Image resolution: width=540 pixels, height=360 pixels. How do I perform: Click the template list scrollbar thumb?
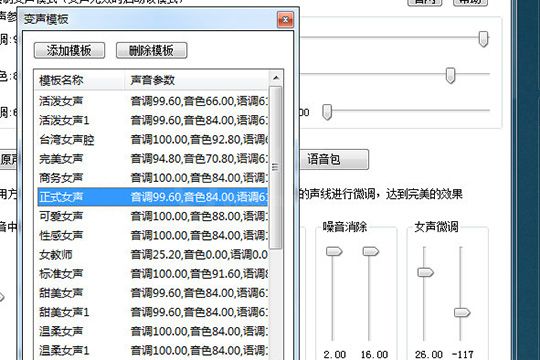click(275, 167)
